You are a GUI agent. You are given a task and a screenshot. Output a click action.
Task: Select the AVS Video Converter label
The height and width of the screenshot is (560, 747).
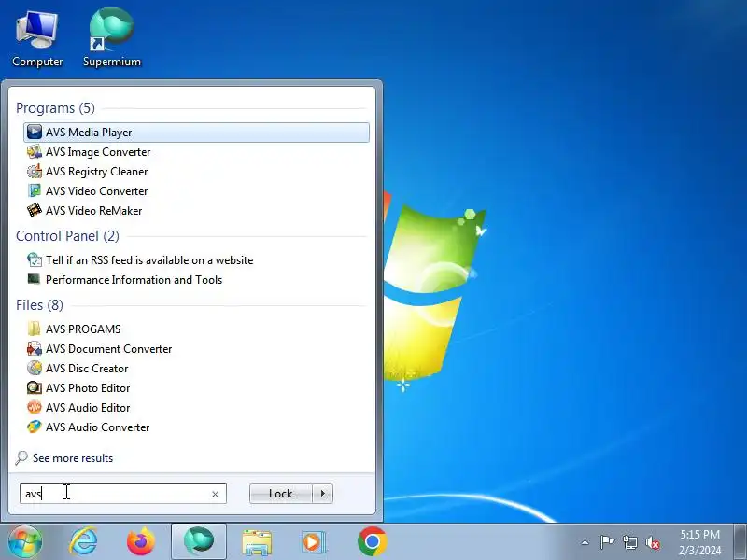[x=97, y=191]
